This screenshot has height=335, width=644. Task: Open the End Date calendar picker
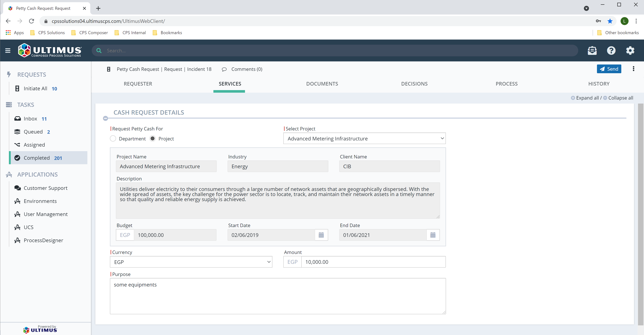click(x=433, y=235)
